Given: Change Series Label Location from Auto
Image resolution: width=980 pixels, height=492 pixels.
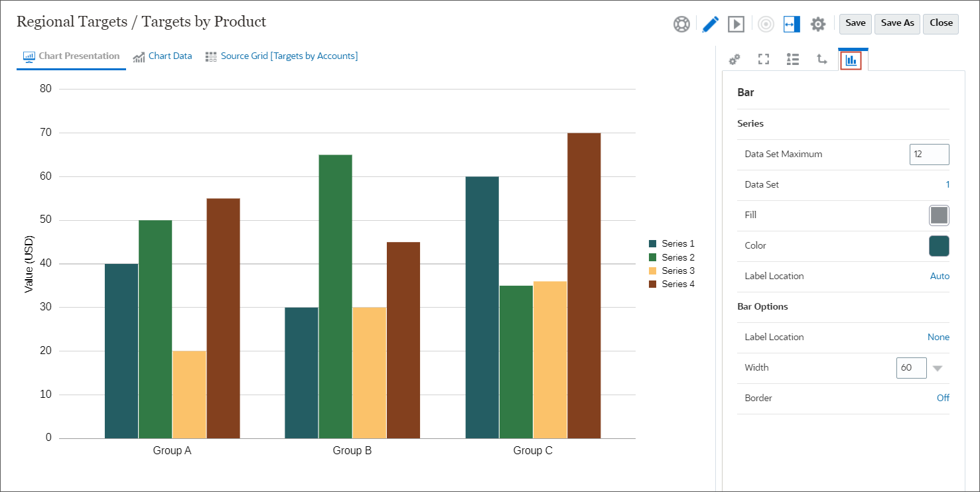Looking at the screenshot, I should coord(940,276).
